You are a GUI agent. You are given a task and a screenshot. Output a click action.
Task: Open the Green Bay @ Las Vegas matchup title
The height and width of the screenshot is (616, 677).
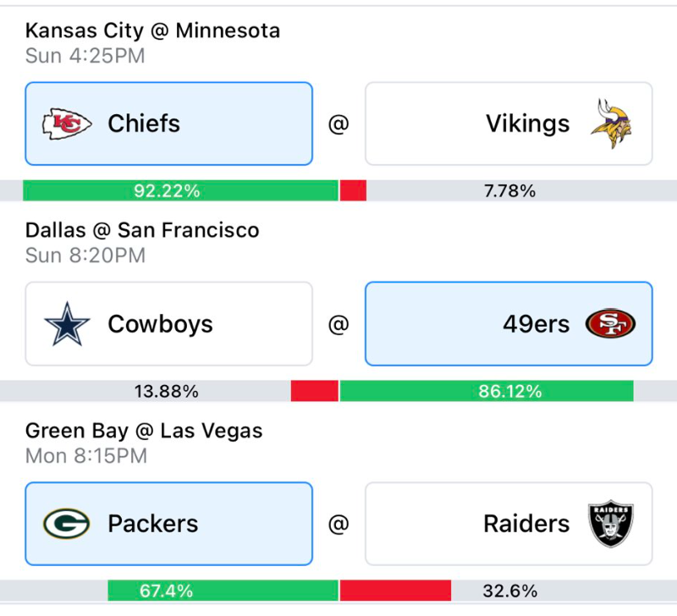pos(144,431)
